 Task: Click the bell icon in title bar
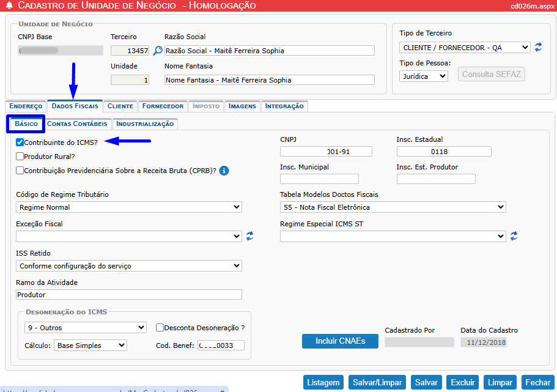click(x=9, y=6)
